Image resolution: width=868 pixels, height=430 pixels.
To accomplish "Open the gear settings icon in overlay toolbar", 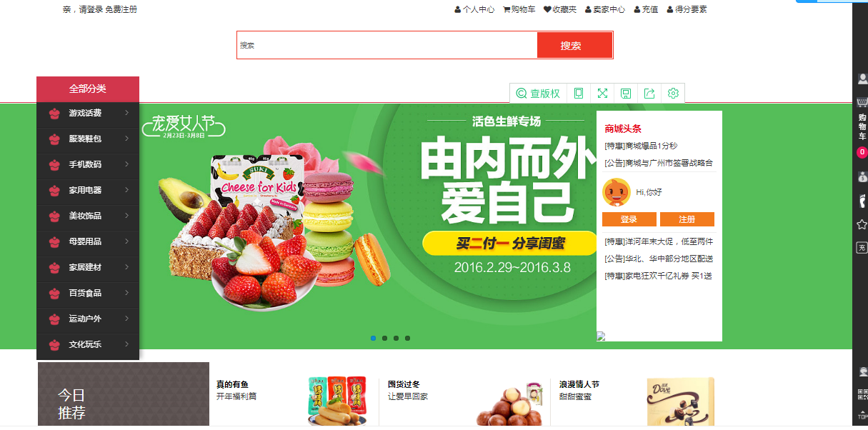I will (673, 94).
